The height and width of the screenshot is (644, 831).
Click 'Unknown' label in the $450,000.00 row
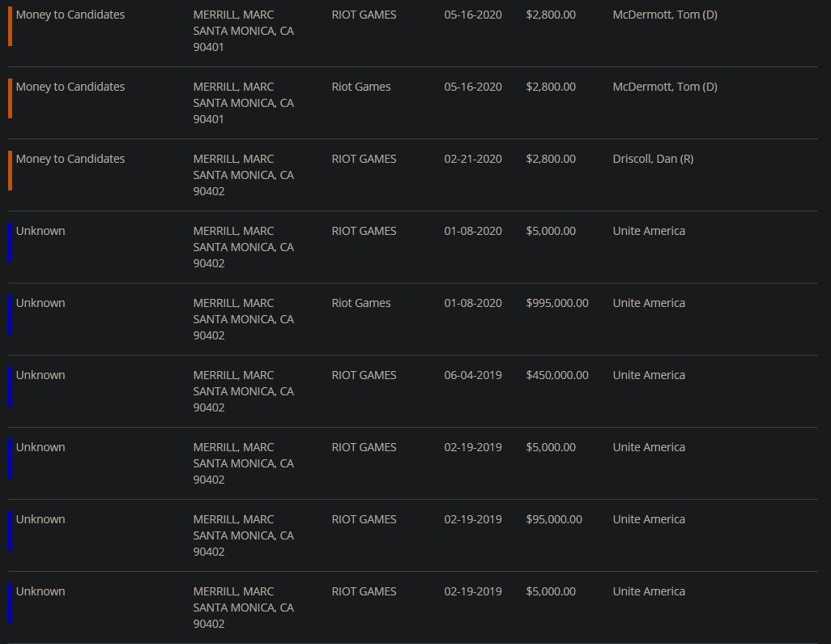40,375
